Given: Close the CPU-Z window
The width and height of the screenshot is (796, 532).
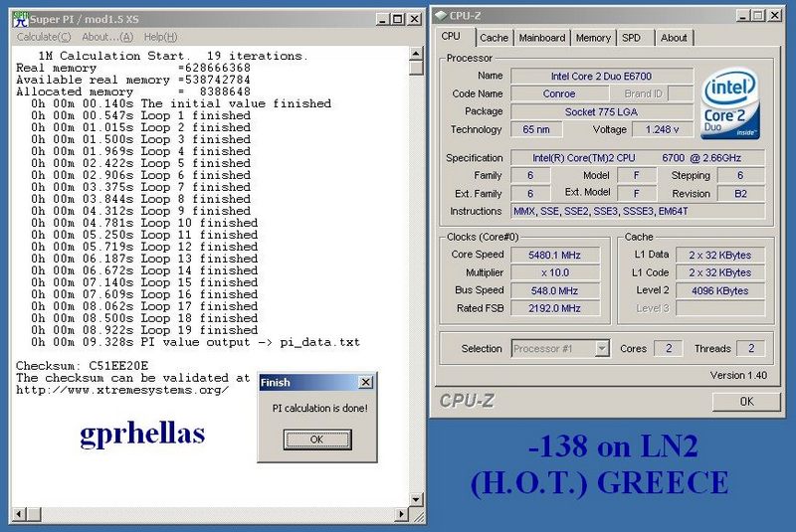Looking at the screenshot, I should [775, 16].
